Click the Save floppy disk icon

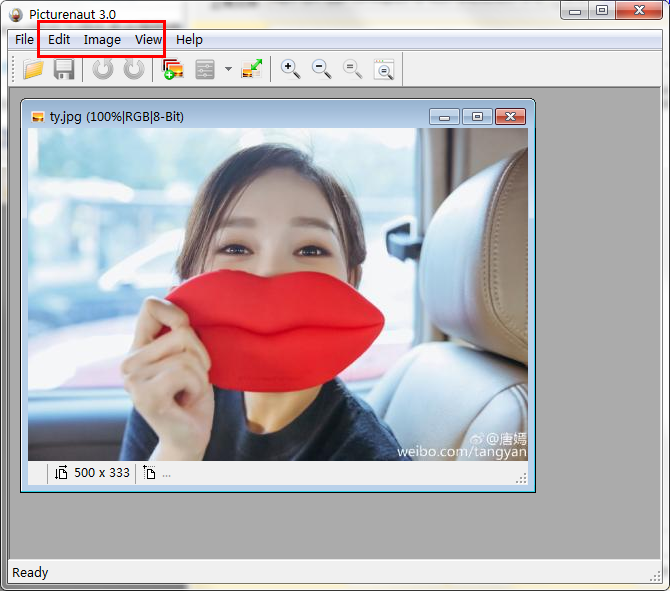(64, 69)
